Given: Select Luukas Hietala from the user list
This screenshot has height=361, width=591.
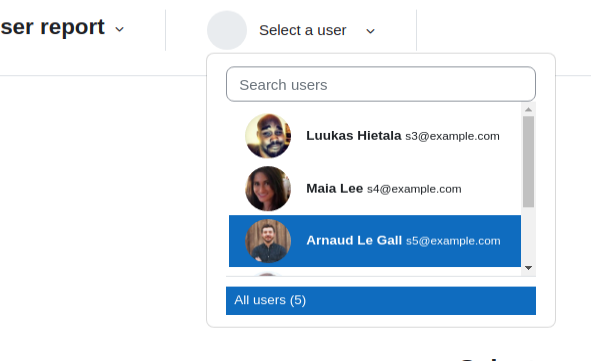Looking at the screenshot, I should tap(375, 136).
